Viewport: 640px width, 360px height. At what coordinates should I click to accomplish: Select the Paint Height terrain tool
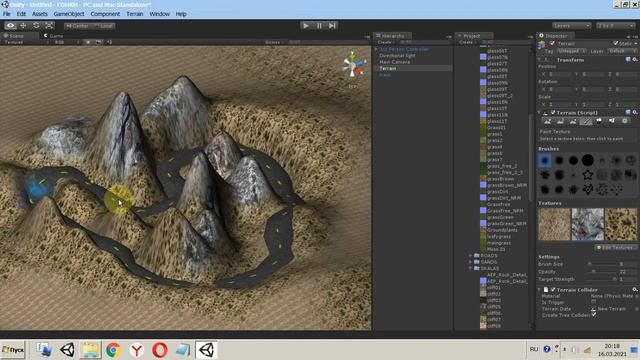tap(560, 121)
